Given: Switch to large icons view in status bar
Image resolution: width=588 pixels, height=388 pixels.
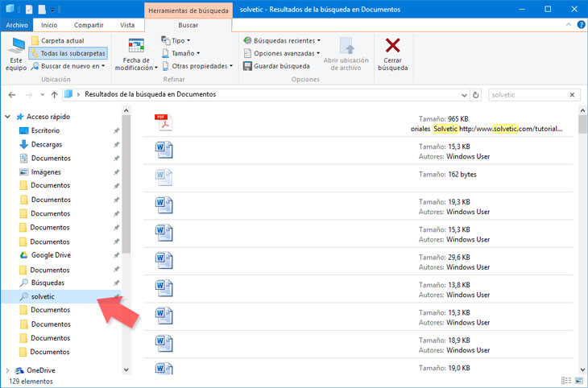Looking at the screenshot, I should pyautogui.click(x=579, y=381).
